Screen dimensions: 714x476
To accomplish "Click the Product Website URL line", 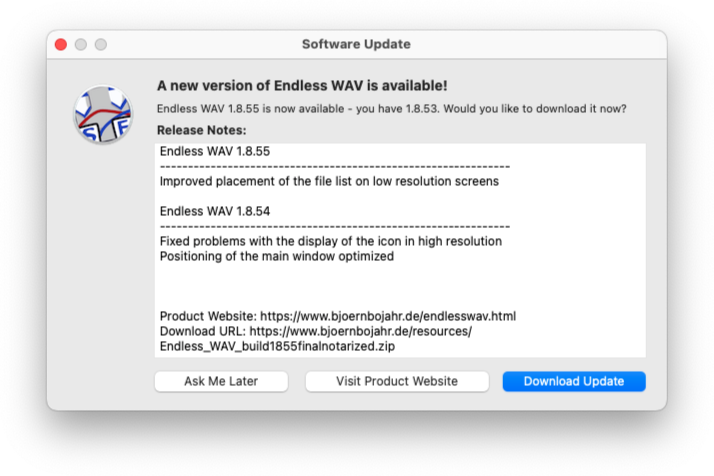I will (x=338, y=316).
